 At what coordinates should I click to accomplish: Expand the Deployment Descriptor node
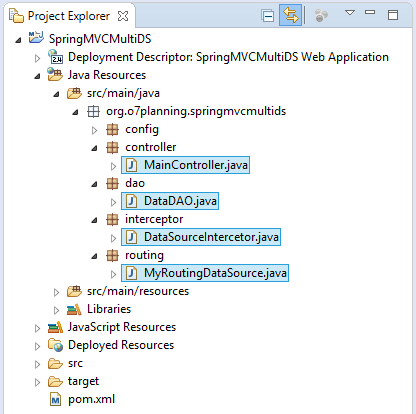37,58
